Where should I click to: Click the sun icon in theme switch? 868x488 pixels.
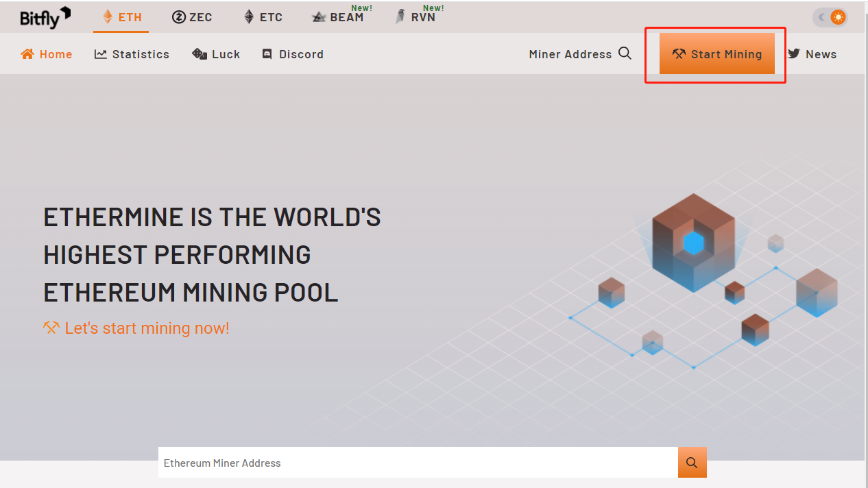click(x=838, y=17)
